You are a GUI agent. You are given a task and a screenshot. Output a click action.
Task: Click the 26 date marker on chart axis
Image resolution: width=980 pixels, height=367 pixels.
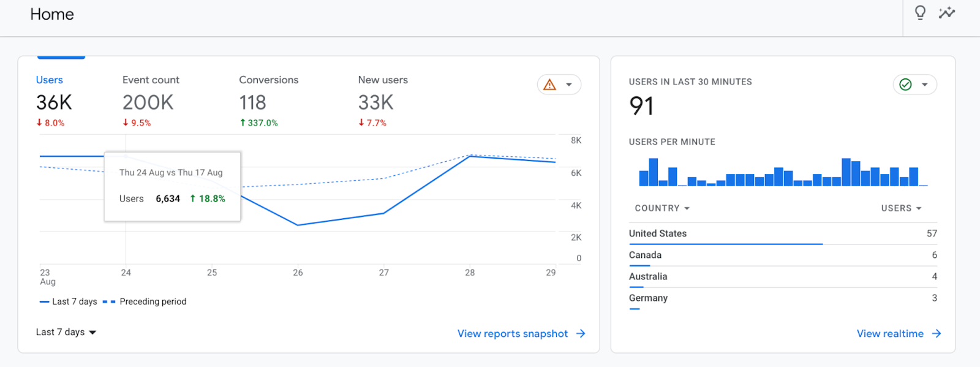tap(298, 273)
